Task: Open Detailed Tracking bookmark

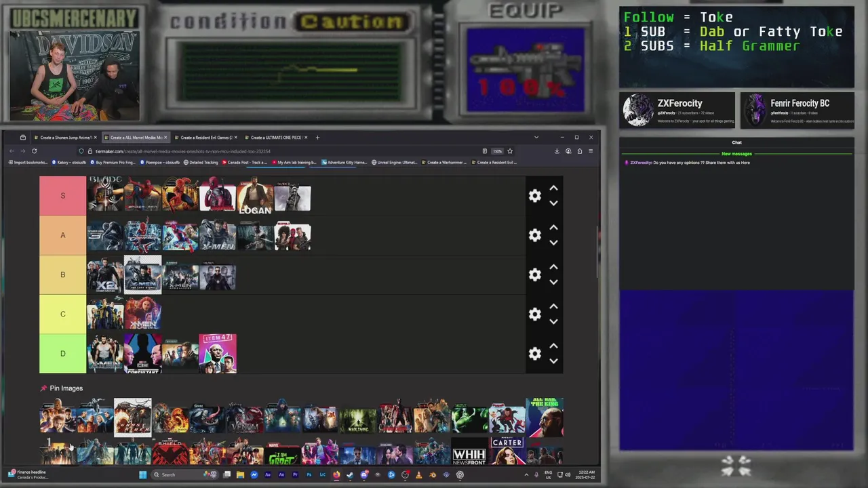Action: click(201, 163)
